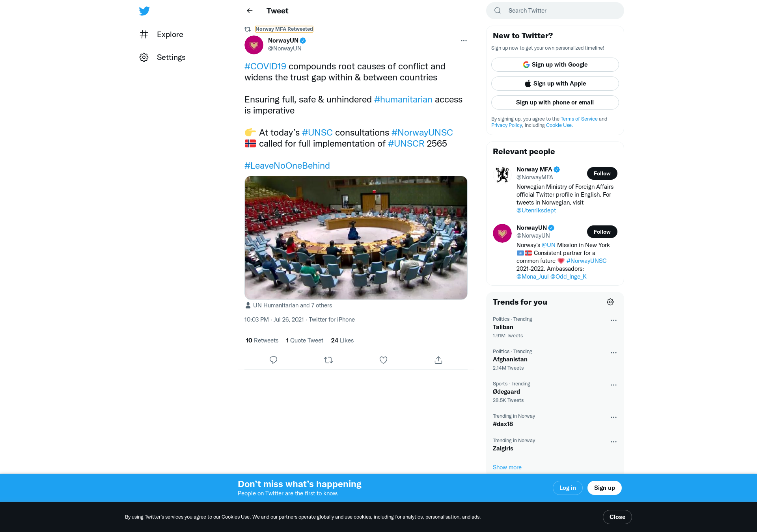The height and width of the screenshot is (532, 757).
Task: Open the UN Security Council photo
Action: 356,238
